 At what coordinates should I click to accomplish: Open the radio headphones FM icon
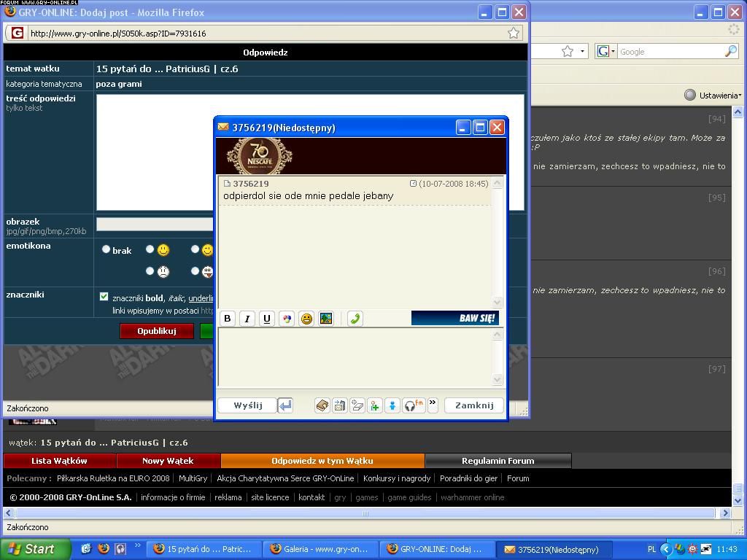[x=414, y=405]
